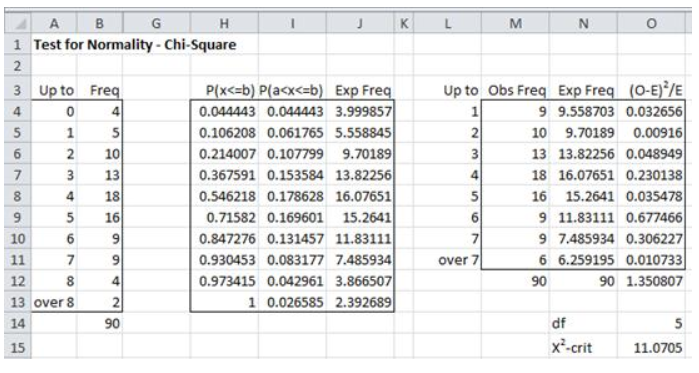
Task: Select the 'Up to' header cell in column A
Action: coord(54,90)
